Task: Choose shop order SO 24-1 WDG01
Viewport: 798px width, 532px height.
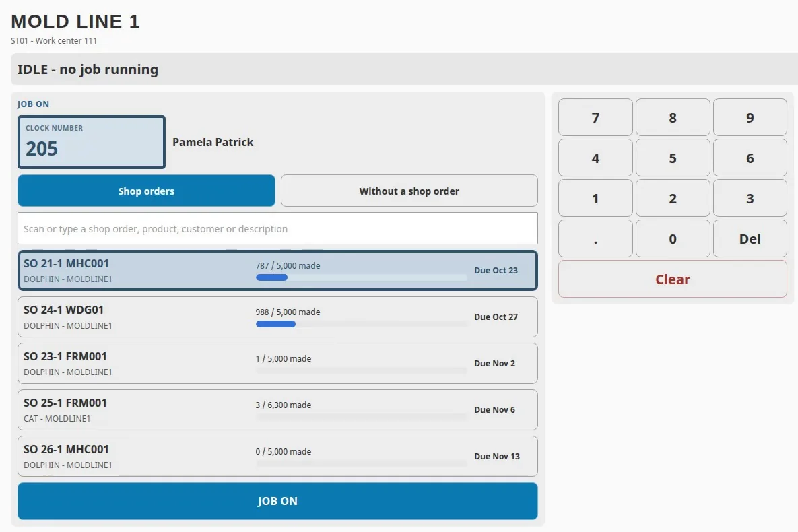Action: pos(277,317)
